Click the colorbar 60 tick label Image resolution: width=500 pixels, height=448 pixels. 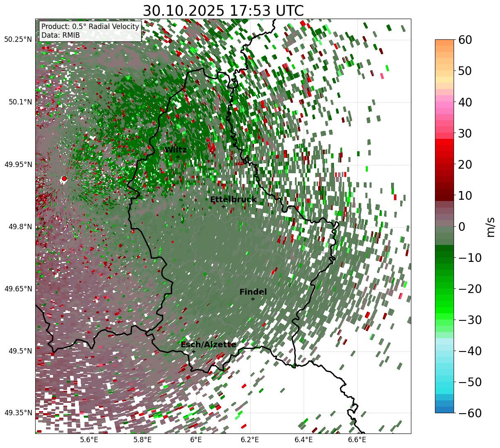point(465,40)
